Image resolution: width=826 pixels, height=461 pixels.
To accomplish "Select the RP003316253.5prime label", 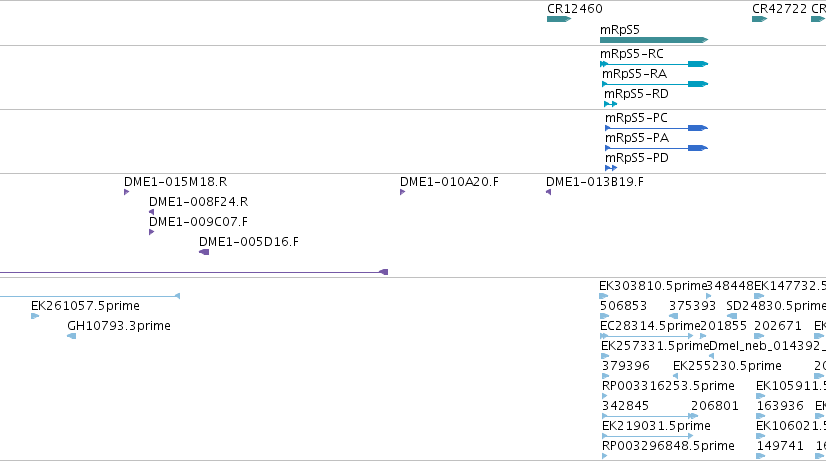I will pos(668,386).
